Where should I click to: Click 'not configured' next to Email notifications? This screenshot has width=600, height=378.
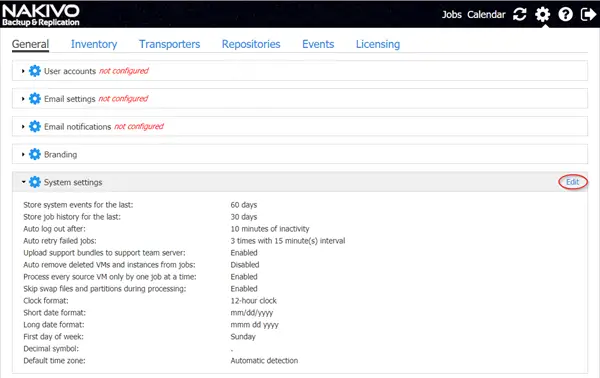(139, 126)
